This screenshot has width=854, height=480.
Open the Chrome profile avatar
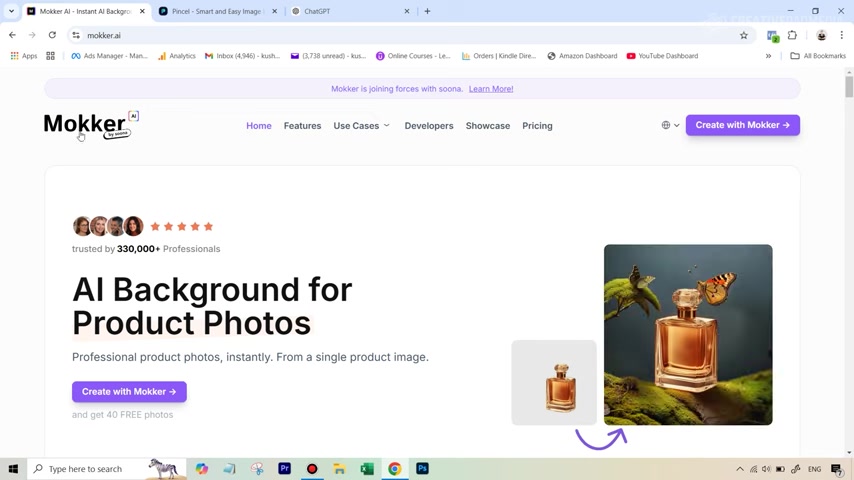(x=821, y=35)
